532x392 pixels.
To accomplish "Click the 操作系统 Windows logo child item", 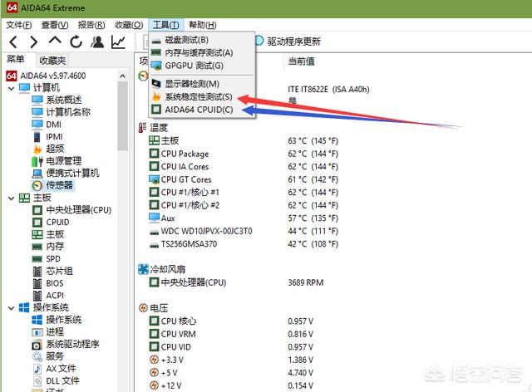I will pos(37,320).
